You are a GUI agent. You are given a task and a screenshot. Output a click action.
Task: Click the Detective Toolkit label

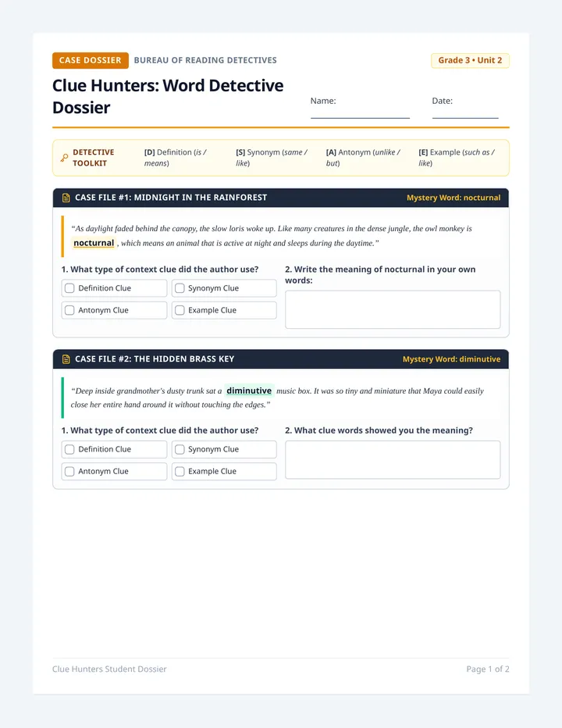(94, 158)
